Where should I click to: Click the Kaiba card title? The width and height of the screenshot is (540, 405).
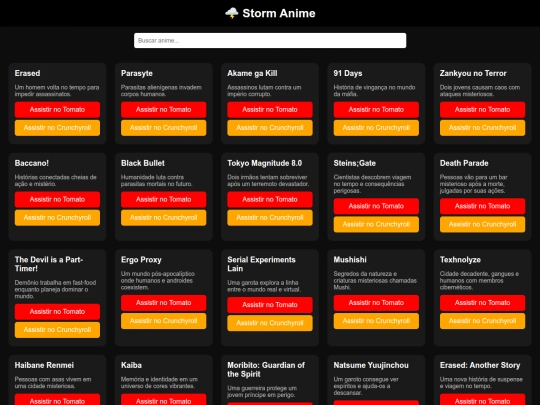[131, 365]
